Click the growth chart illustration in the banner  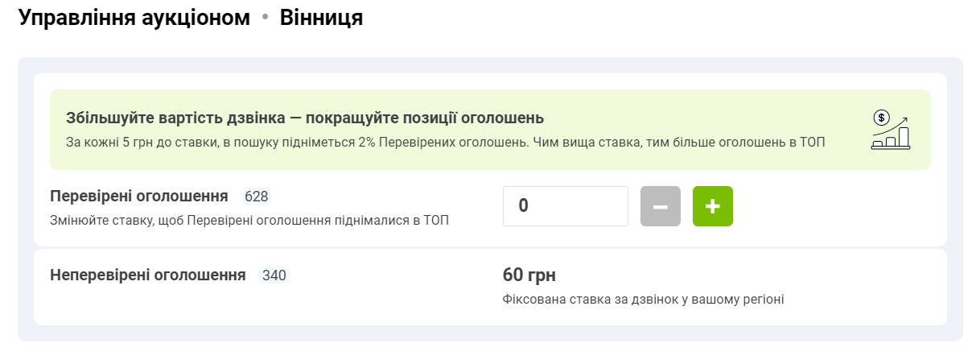point(891,130)
